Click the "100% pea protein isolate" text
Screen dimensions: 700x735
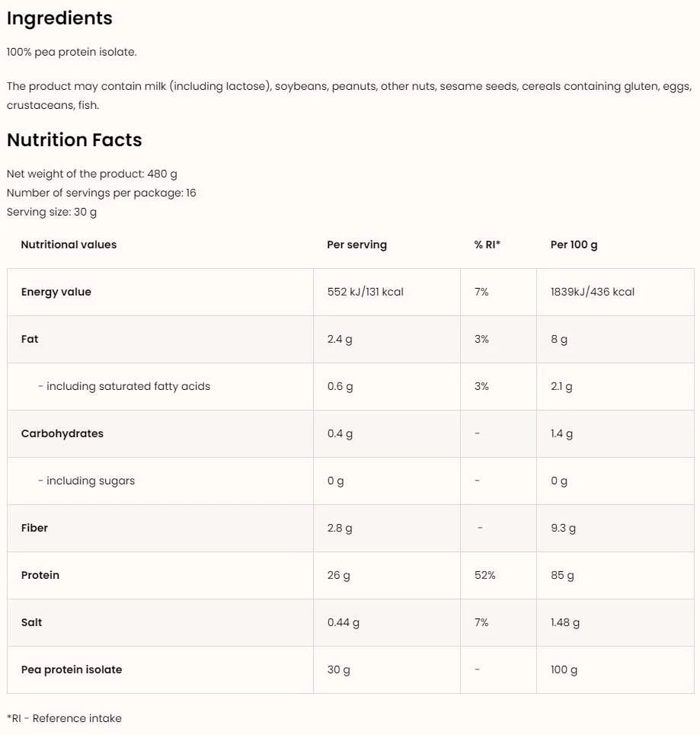pos(72,53)
